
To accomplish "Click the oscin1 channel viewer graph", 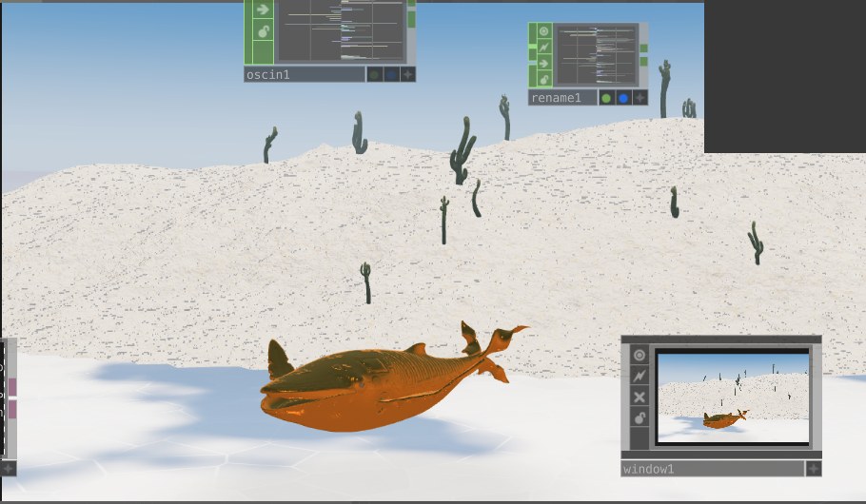I will coord(341,30).
